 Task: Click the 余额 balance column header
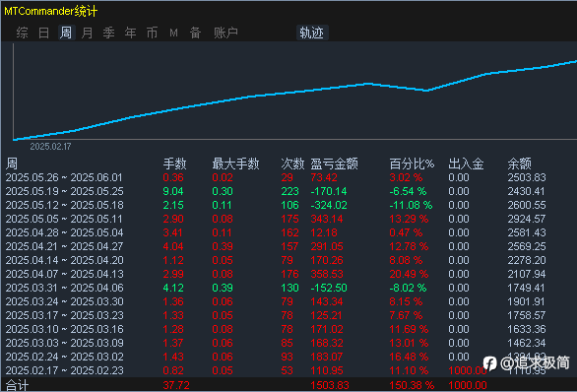[x=519, y=163]
